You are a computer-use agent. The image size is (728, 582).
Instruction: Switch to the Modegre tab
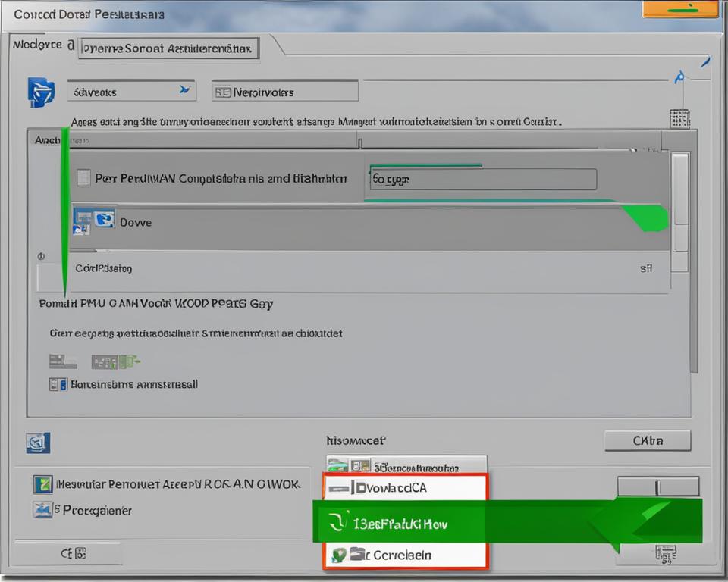coord(42,45)
